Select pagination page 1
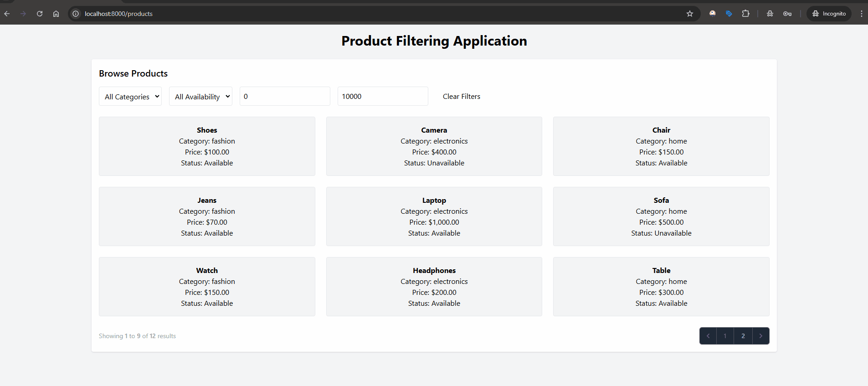868x386 pixels. 725,336
